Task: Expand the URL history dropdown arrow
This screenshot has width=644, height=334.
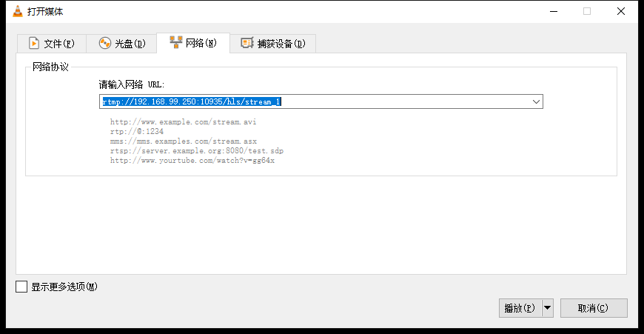Action: point(536,101)
